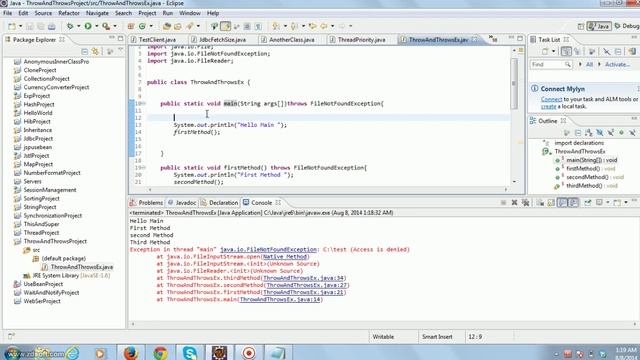
Task: Click the New Java Class green icon
Action: click(x=142, y=26)
